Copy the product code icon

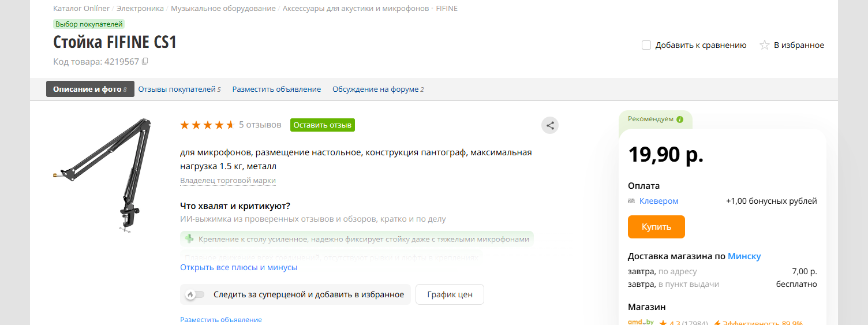(x=145, y=61)
